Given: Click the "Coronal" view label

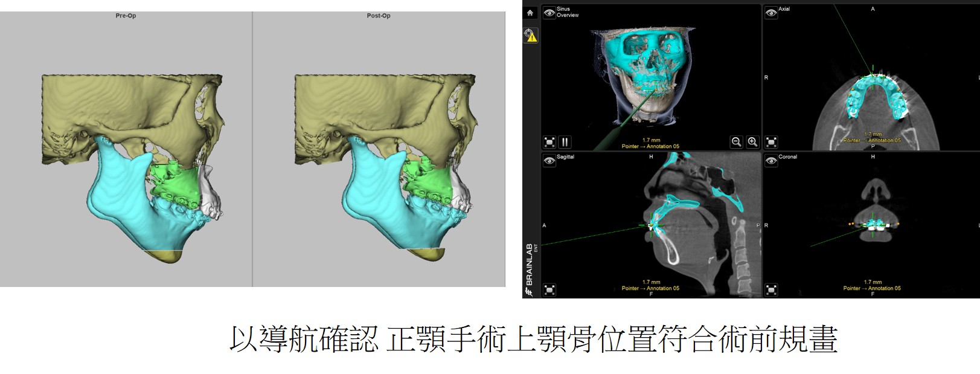Looking at the screenshot, I should pyautogui.click(x=788, y=157).
